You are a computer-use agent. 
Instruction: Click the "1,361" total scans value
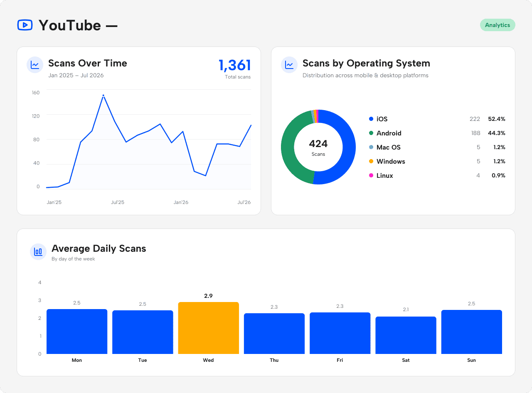(x=235, y=66)
